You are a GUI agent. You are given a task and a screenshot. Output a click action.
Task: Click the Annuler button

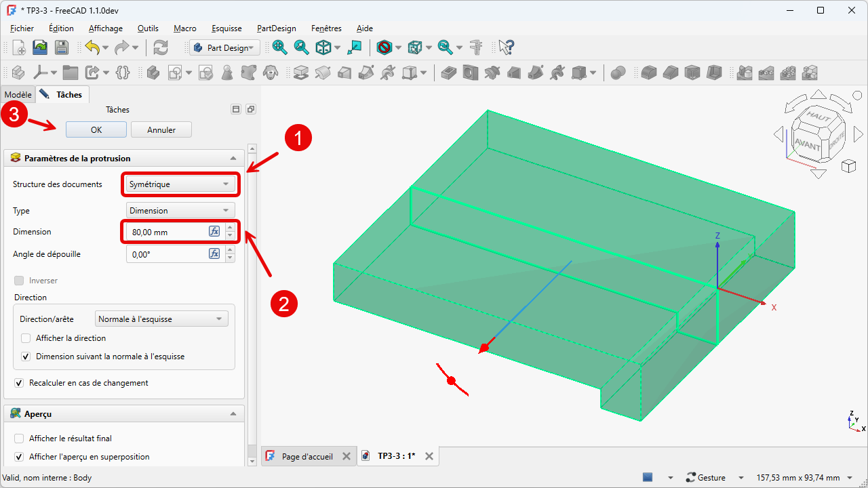[x=161, y=129]
